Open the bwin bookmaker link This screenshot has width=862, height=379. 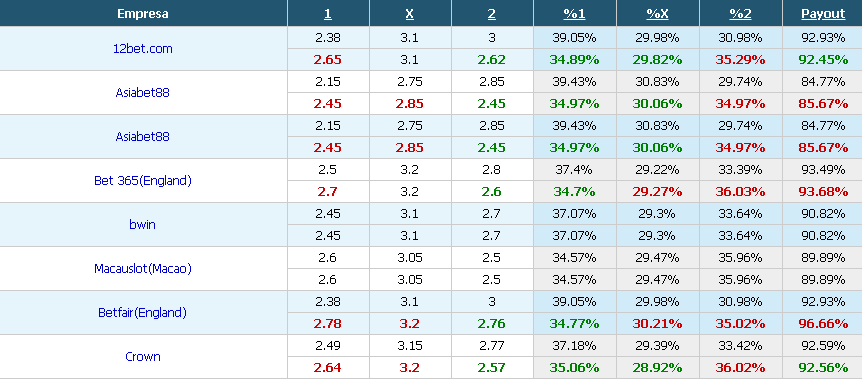[143, 224]
